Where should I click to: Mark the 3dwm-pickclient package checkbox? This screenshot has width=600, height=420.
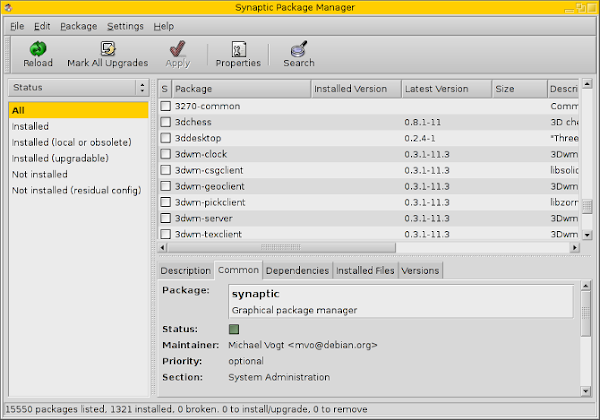[165, 202]
